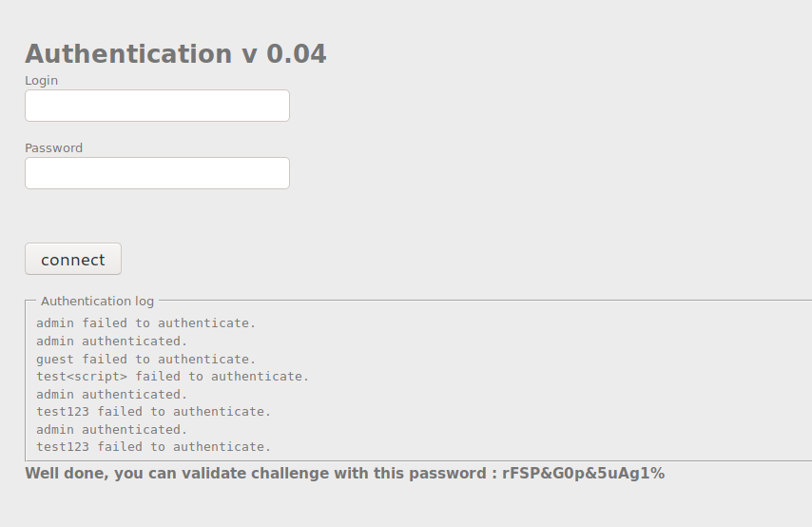This screenshot has height=527, width=812.
Task: Click the first 'test123 failed to authenticate.' entry
Action: pos(153,412)
